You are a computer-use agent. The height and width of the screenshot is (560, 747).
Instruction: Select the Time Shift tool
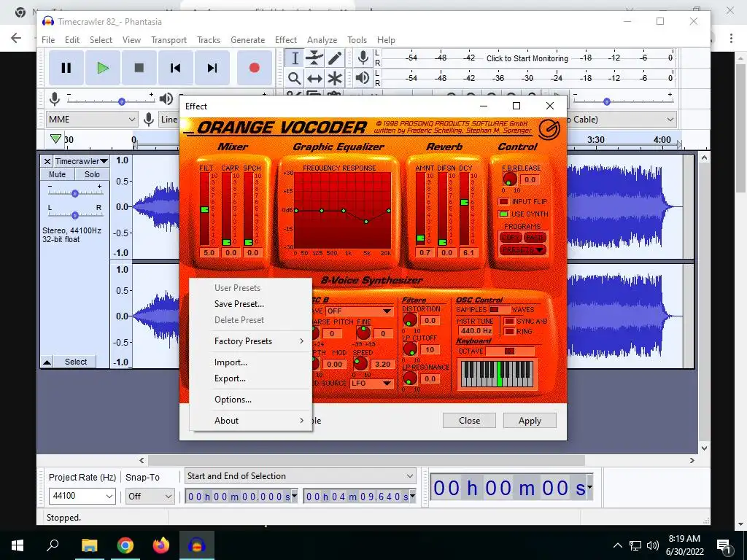(314, 78)
